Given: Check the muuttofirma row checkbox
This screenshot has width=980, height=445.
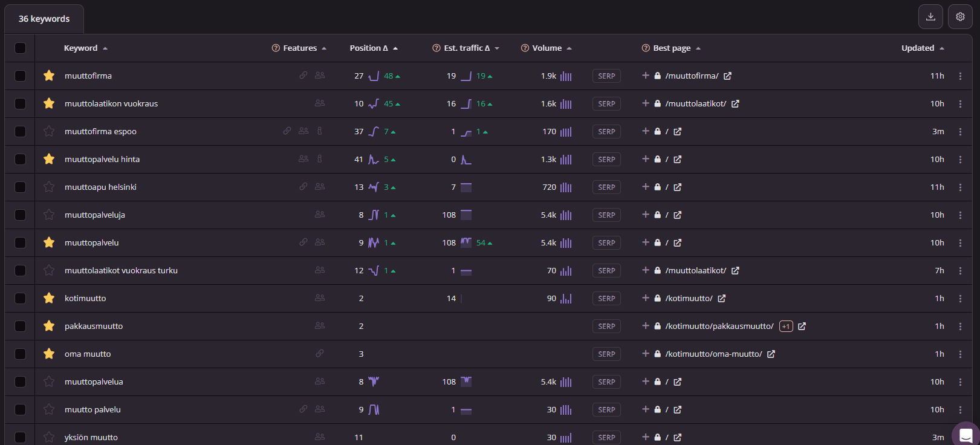Looking at the screenshot, I should [x=21, y=76].
